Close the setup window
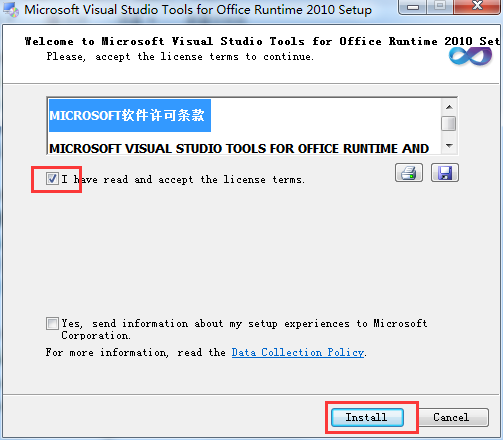The height and width of the screenshot is (440, 503). click(x=478, y=6)
